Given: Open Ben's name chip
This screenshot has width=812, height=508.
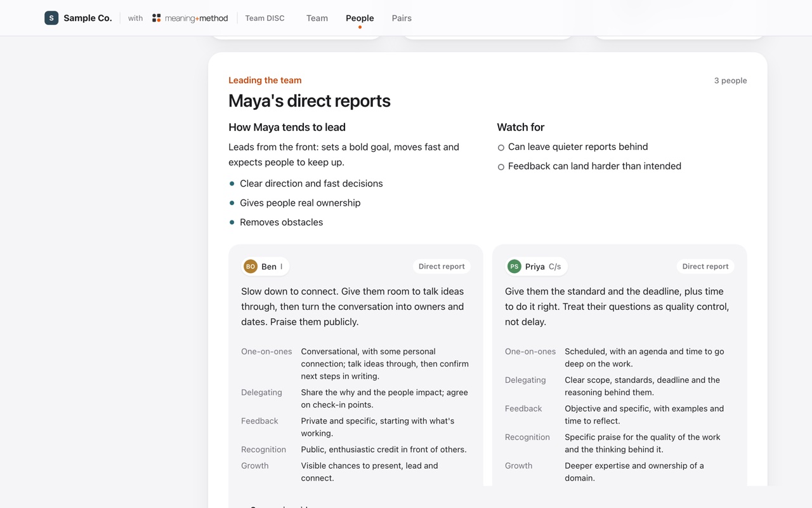Looking at the screenshot, I should 266,266.
